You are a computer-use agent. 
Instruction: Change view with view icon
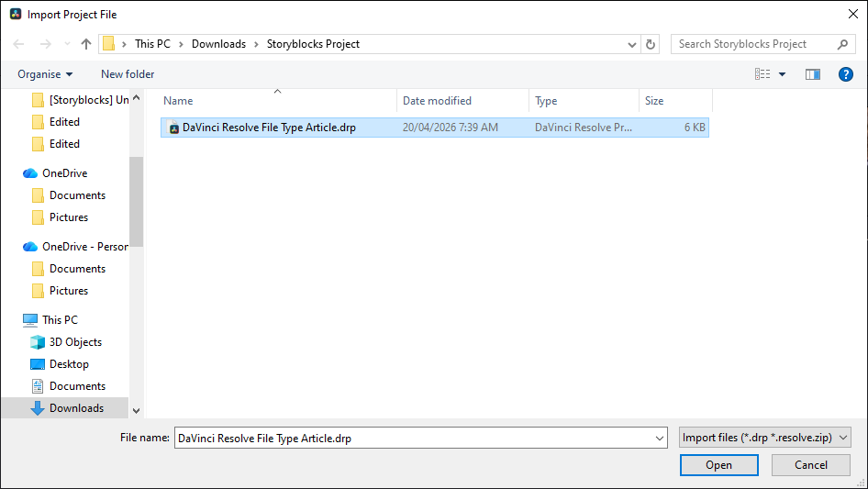pyautogui.click(x=762, y=74)
